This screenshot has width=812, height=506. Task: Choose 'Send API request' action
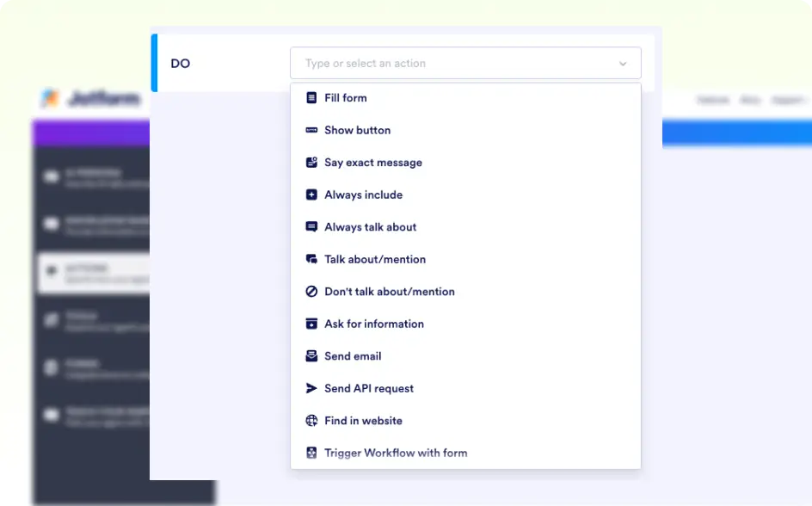pyautogui.click(x=369, y=388)
